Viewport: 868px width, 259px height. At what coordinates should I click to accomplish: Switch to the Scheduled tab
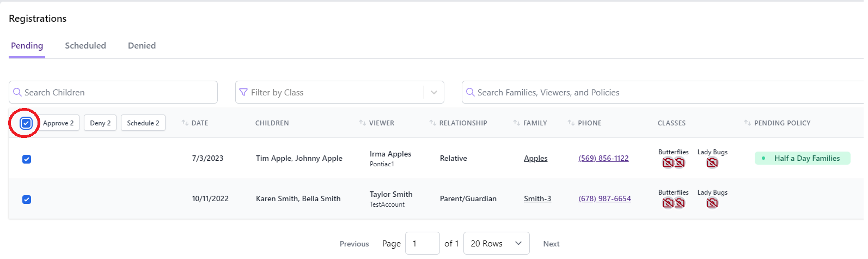tap(85, 46)
